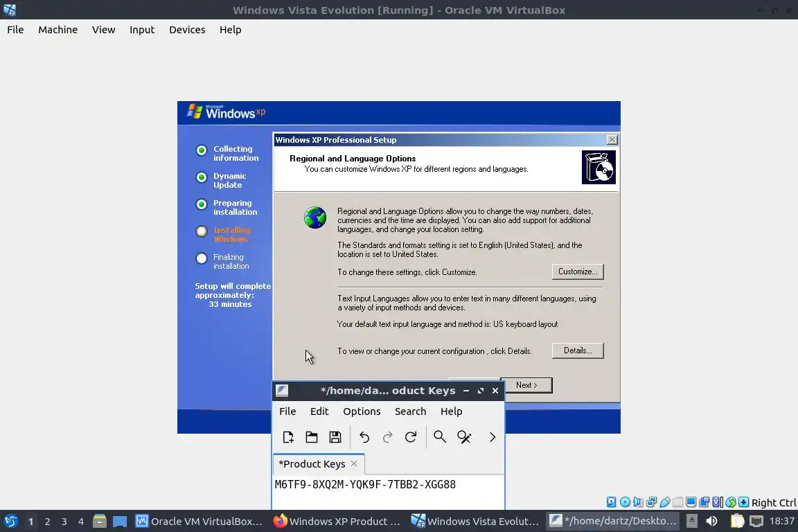The height and width of the screenshot is (532, 798).
Task: Click wired network tray icon
Action: [x=756, y=522]
